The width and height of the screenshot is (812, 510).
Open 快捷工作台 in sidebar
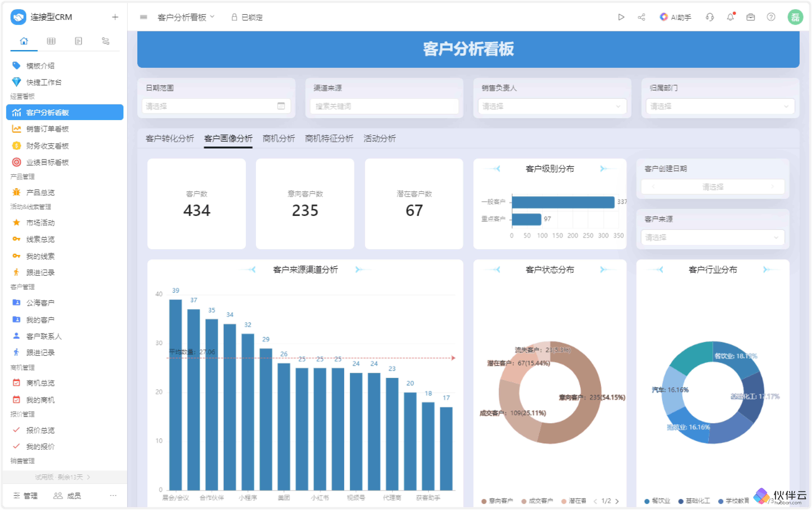tap(65, 82)
